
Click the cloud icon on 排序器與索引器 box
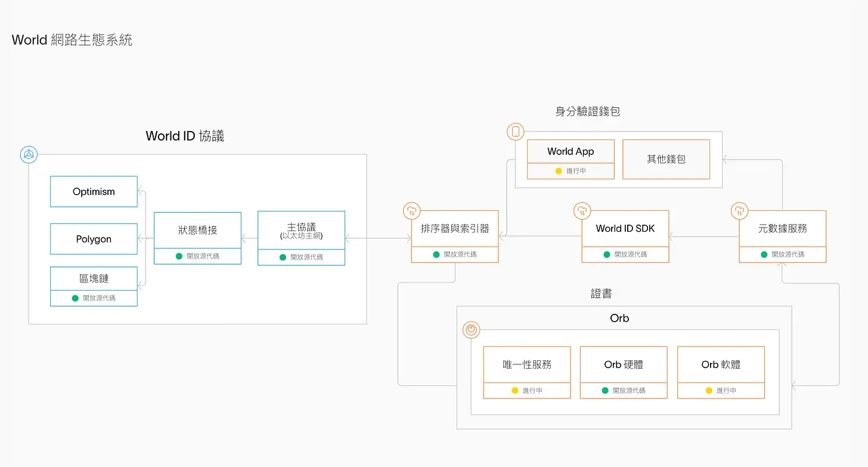pos(412,210)
